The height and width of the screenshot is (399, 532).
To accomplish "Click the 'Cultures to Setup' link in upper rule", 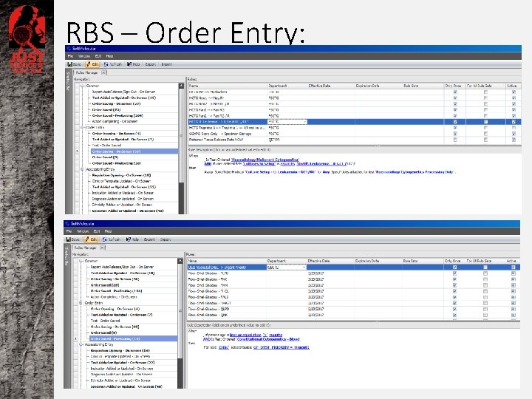I will click(x=259, y=163).
